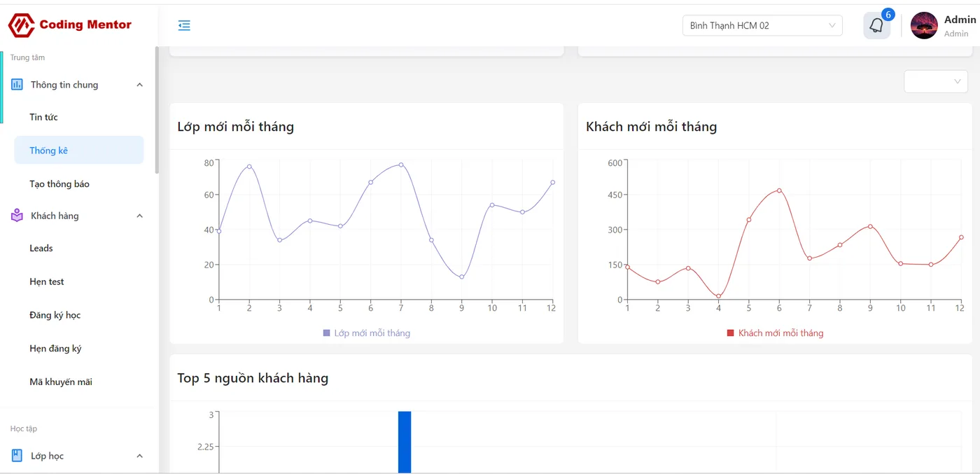Click the Coding Mentor logo
This screenshot has height=474, width=980.
(x=70, y=25)
